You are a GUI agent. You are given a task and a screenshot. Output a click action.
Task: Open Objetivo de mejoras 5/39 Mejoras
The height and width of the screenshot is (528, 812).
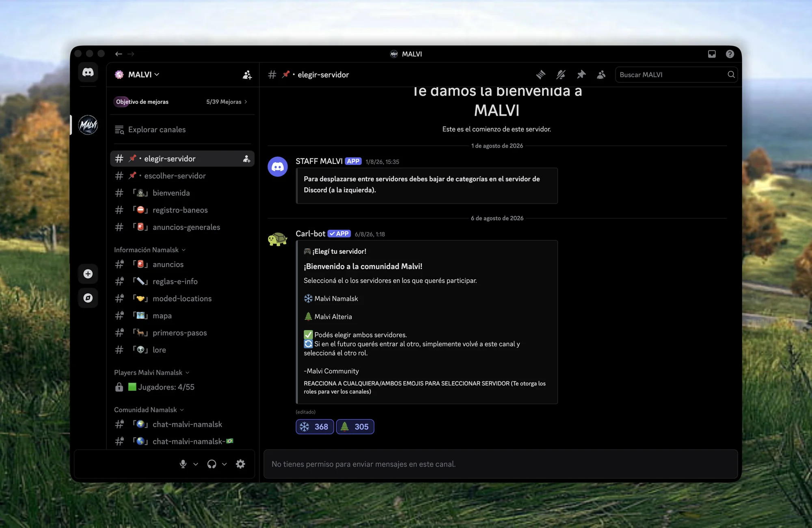[x=181, y=102]
